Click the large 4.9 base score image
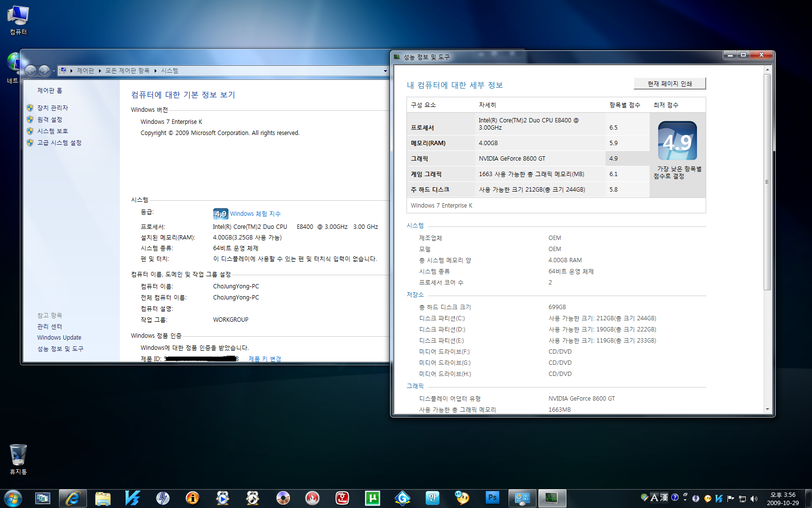 [x=677, y=141]
